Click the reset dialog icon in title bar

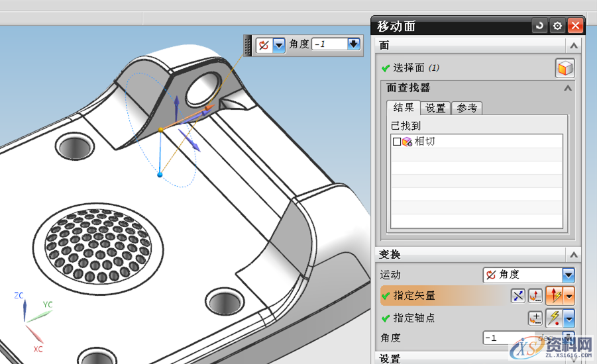click(539, 26)
